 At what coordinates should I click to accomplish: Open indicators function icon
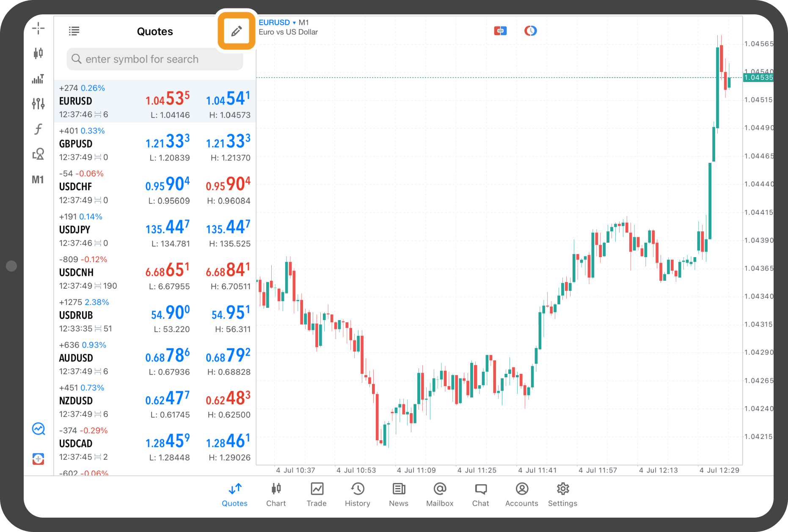pyautogui.click(x=38, y=129)
